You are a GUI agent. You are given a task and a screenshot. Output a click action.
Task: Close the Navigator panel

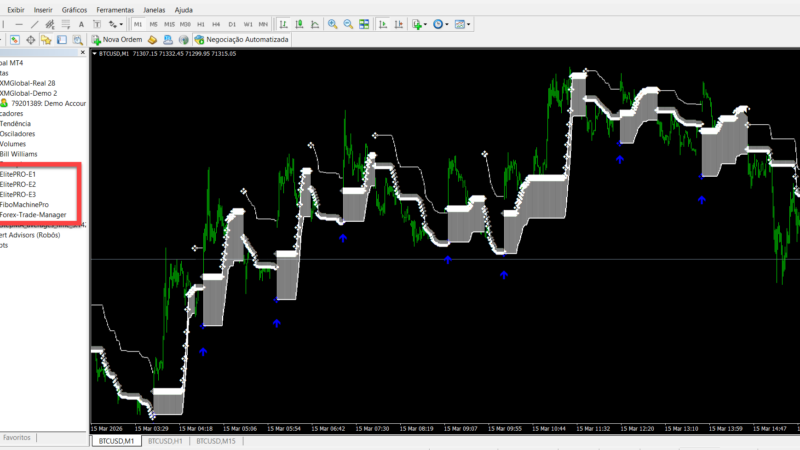(x=83, y=53)
